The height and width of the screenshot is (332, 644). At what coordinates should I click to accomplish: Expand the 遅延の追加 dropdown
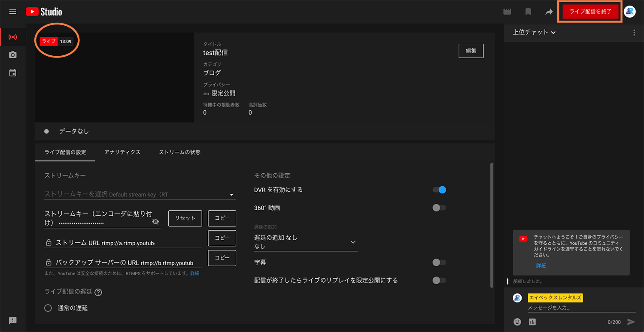[x=352, y=242]
